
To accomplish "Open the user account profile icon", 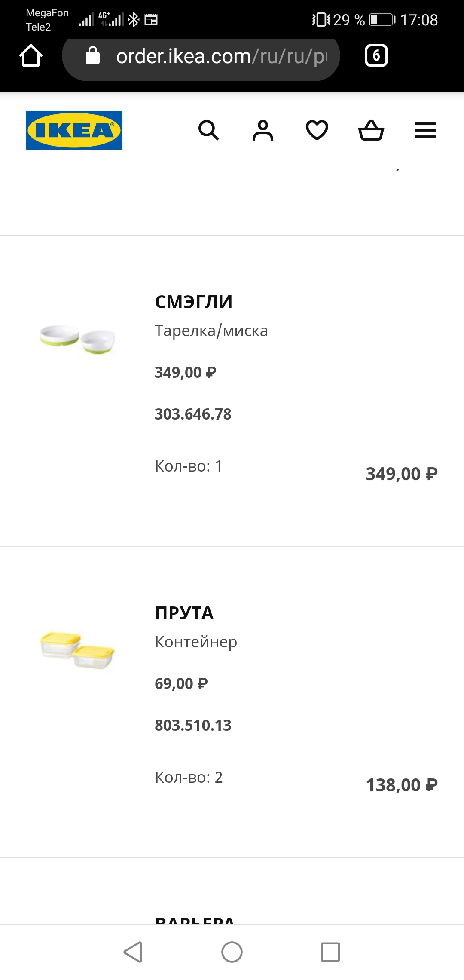I will click(263, 130).
